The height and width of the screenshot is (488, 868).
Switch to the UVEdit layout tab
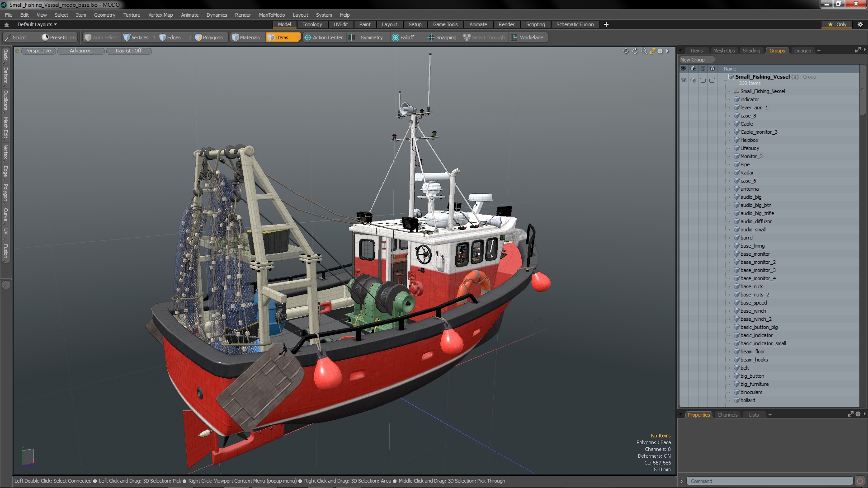click(x=340, y=24)
